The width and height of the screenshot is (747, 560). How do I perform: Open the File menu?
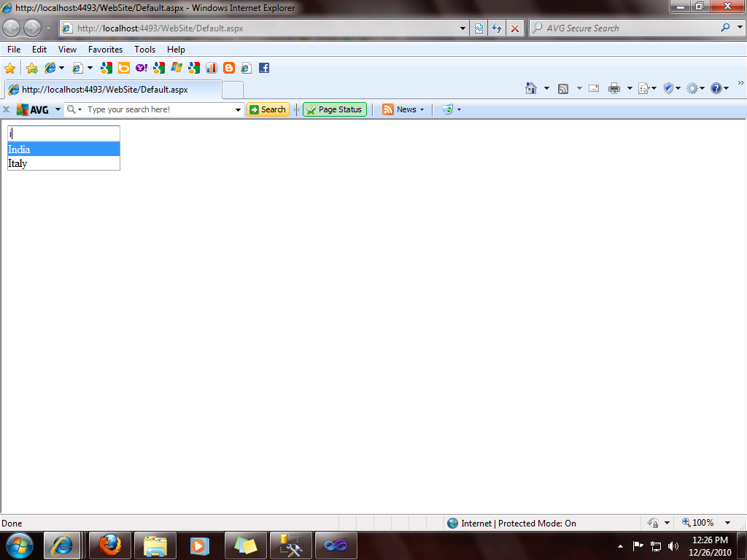14,50
